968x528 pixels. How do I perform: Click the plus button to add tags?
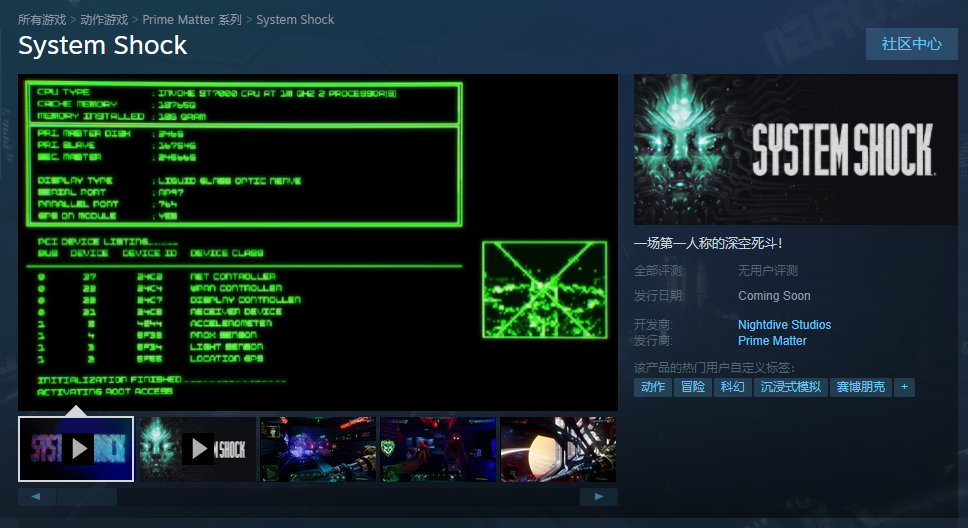pos(904,387)
